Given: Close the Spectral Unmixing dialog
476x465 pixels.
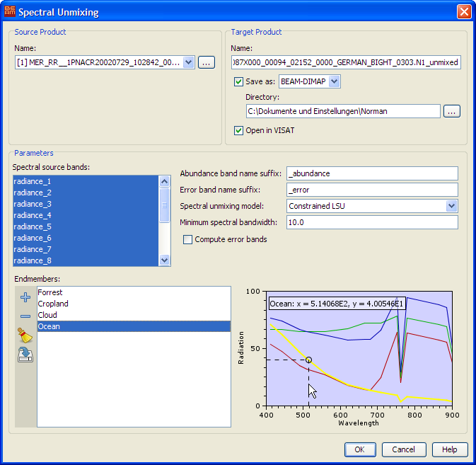Looking at the screenshot, I should pos(464,12).
